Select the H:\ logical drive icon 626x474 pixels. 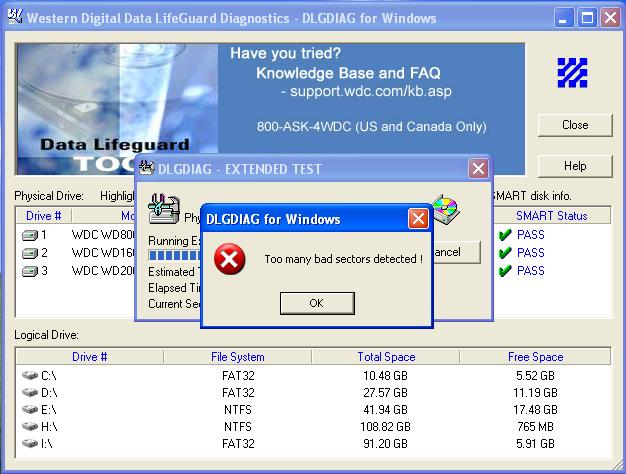point(30,426)
